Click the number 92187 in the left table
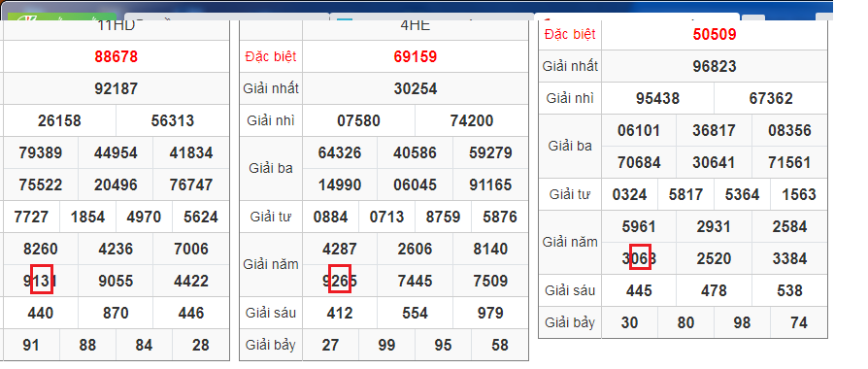Screen dimensions: 868x369 pos(117,88)
